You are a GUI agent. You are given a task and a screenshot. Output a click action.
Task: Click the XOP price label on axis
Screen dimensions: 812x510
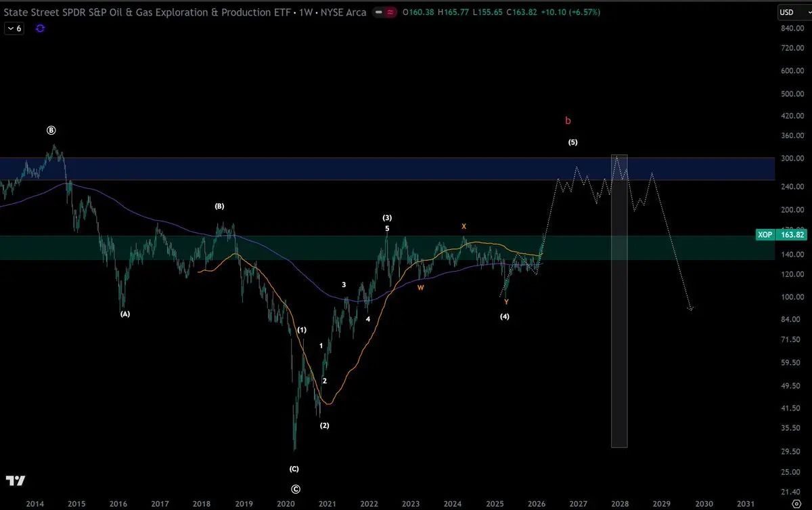(x=765, y=235)
